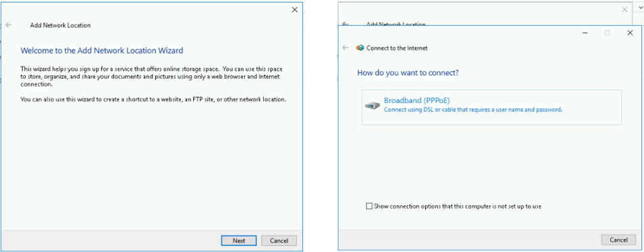Viewport: 644px width, 252px height.
Task: Cancel the Connect to the Internet dialog
Action: click(x=618, y=240)
